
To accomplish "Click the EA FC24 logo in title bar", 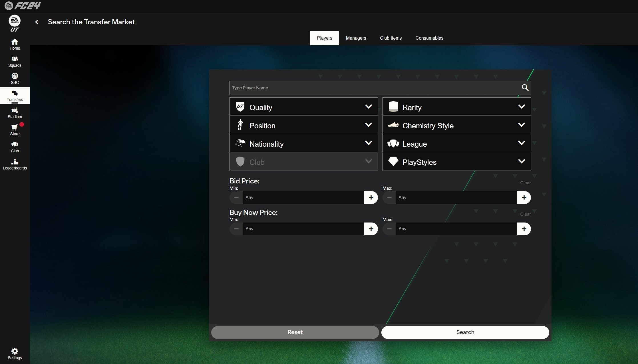I will [23, 6].
